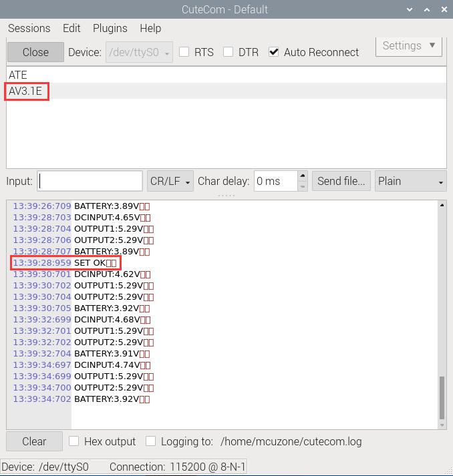Expand the Settings panel button
Screen dimensions: 453x476
(x=409, y=46)
